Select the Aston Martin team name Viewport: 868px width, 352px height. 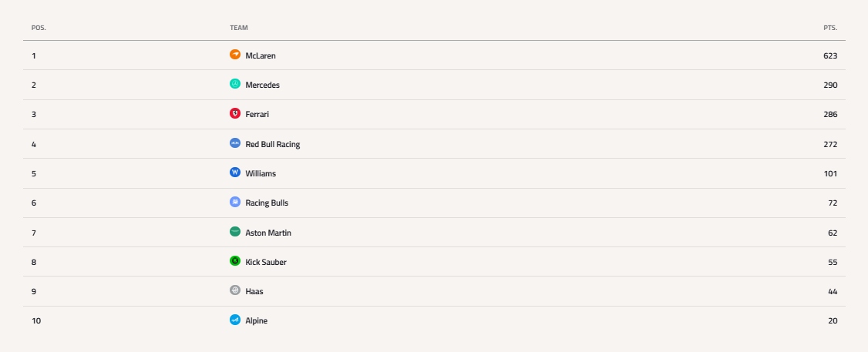pos(268,233)
